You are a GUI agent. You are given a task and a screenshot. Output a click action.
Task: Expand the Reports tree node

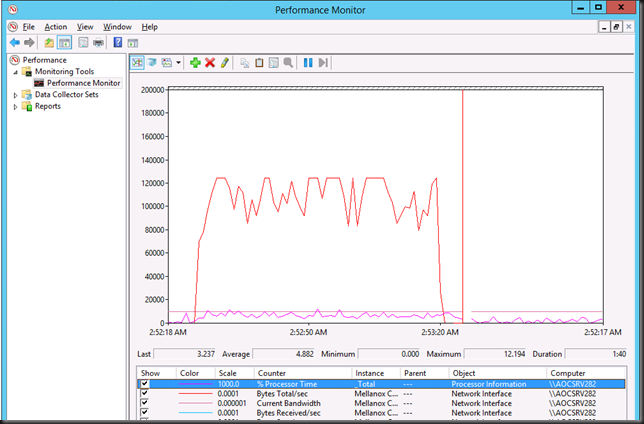[15, 106]
